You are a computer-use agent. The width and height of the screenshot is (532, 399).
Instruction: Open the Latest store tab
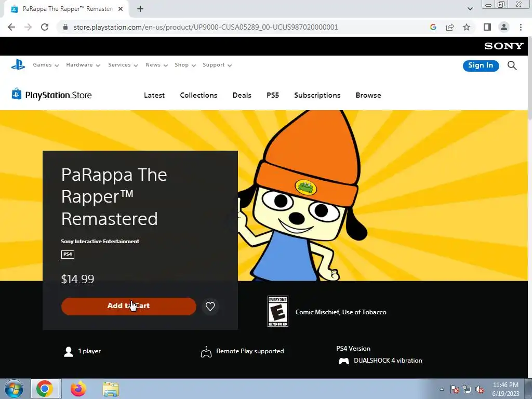[154, 96]
